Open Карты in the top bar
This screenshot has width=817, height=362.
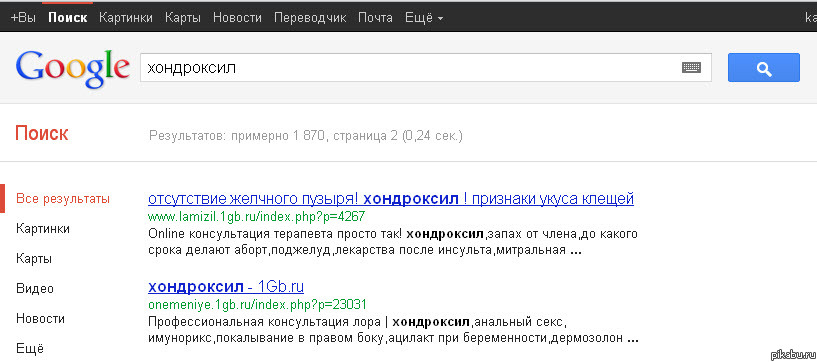click(183, 18)
